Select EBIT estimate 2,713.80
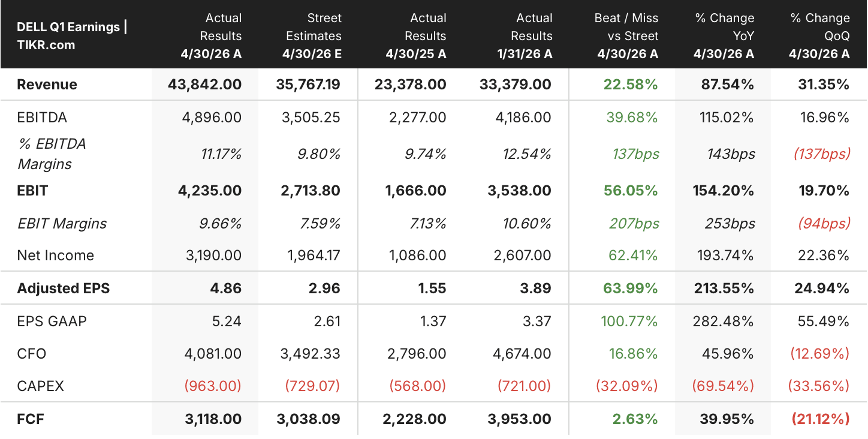868x439 pixels. click(311, 191)
